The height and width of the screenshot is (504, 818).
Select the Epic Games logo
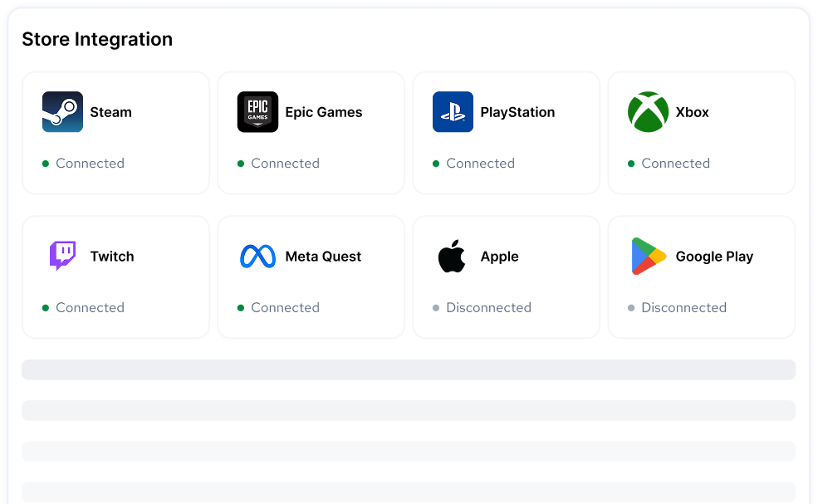tap(257, 112)
